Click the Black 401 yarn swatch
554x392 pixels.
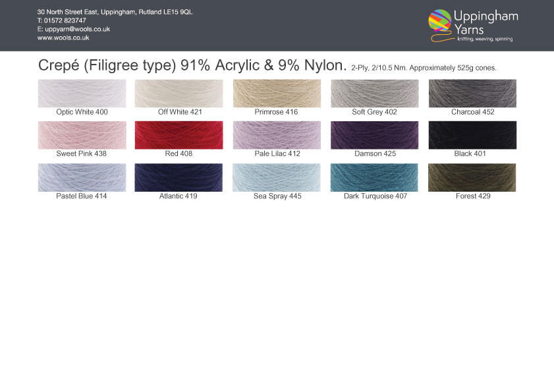point(472,135)
